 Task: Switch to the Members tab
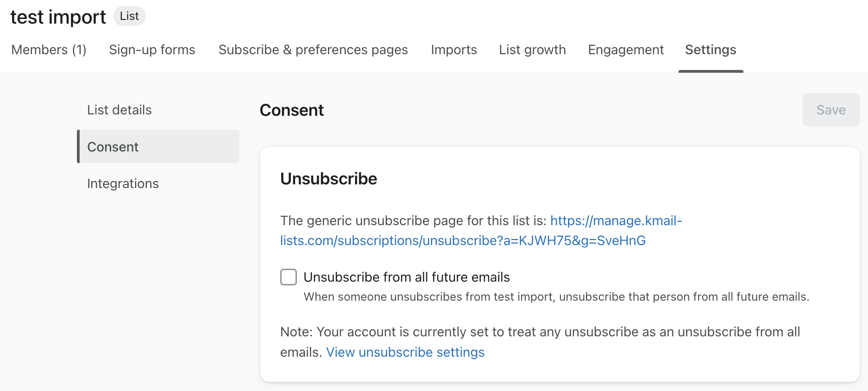click(49, 50)
